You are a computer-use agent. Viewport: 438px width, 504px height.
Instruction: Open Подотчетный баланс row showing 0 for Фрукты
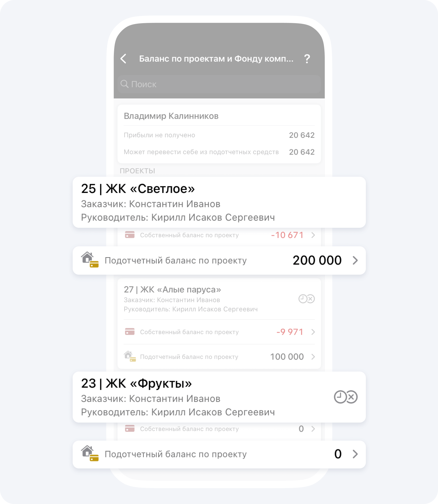[x=219, y=454]
